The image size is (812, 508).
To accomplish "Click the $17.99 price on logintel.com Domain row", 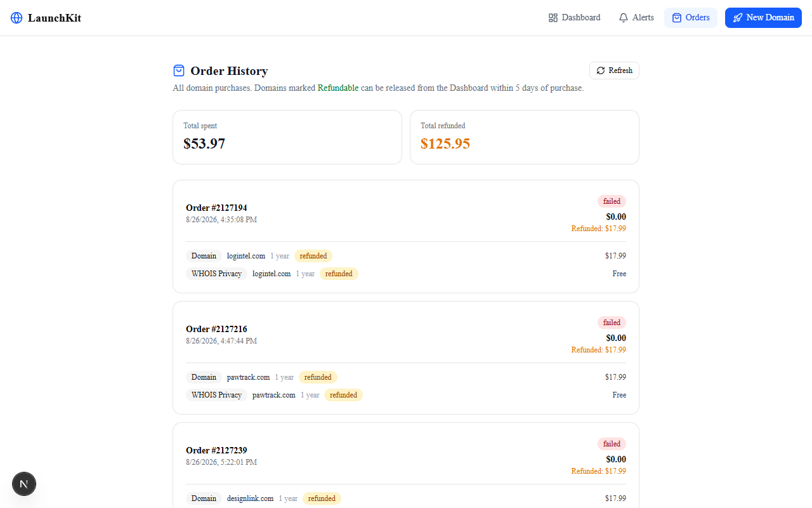I will [x=615, y=256].
